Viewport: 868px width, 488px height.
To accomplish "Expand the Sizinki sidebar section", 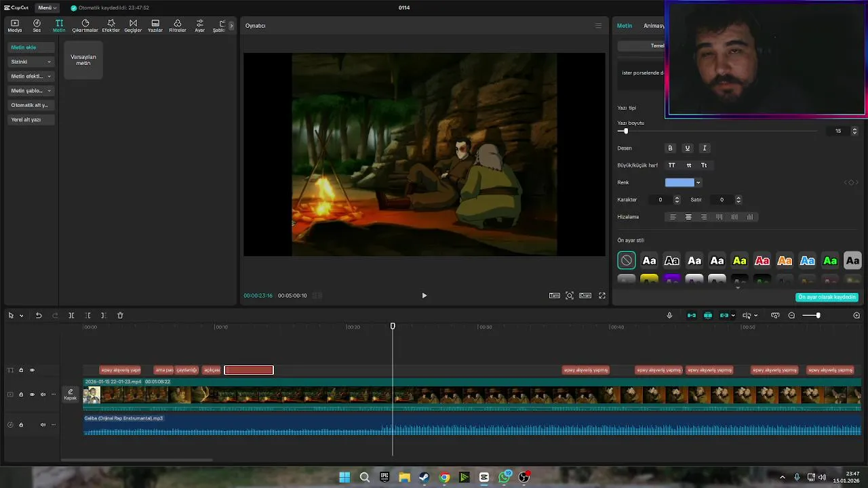I will [x=31, y=62].
